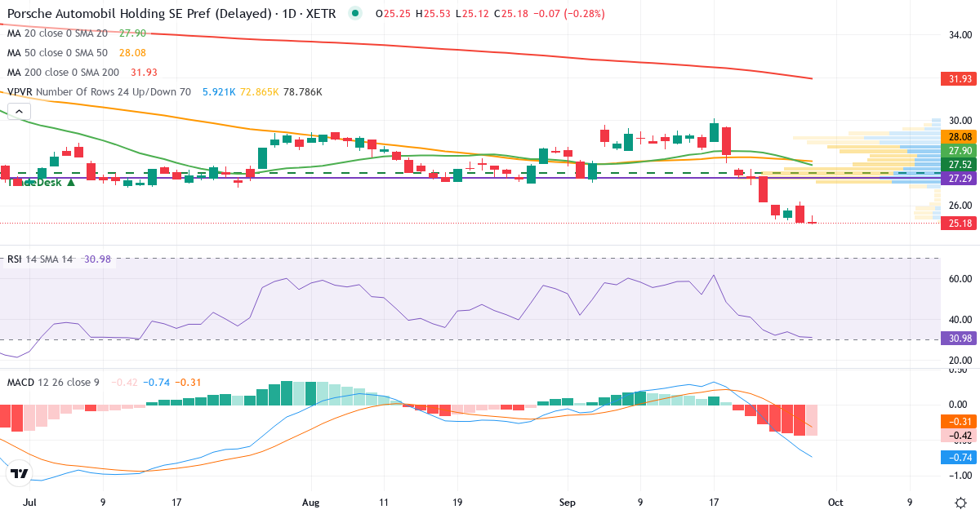
Task: Click the 60.00 RSI axis label
Action: click(x=960, y=278)
